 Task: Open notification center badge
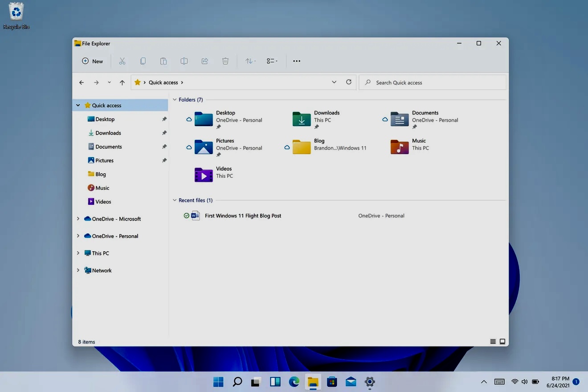(x=576, y=382)
